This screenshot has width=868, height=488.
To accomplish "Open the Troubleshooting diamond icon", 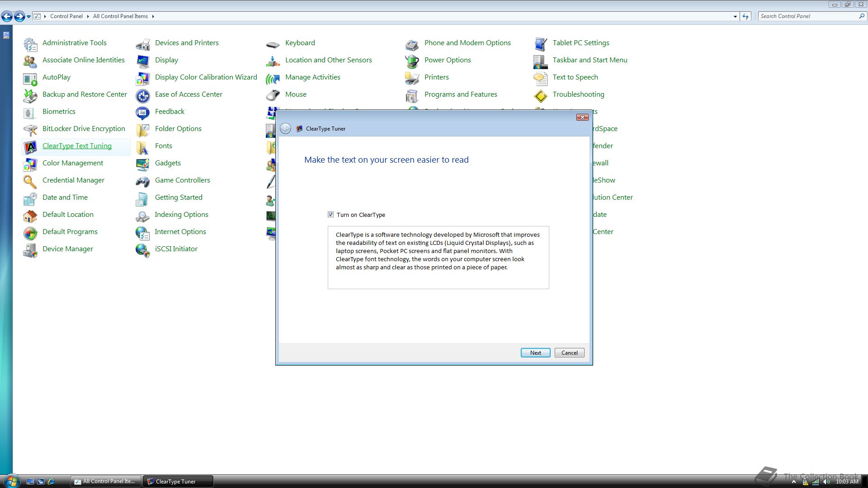I will (540, 95).
